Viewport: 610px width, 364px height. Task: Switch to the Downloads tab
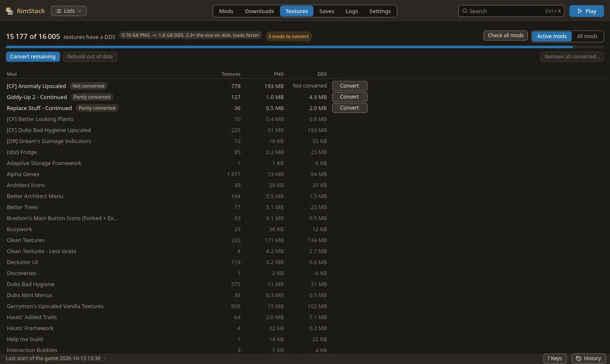(x=259, y=11)
